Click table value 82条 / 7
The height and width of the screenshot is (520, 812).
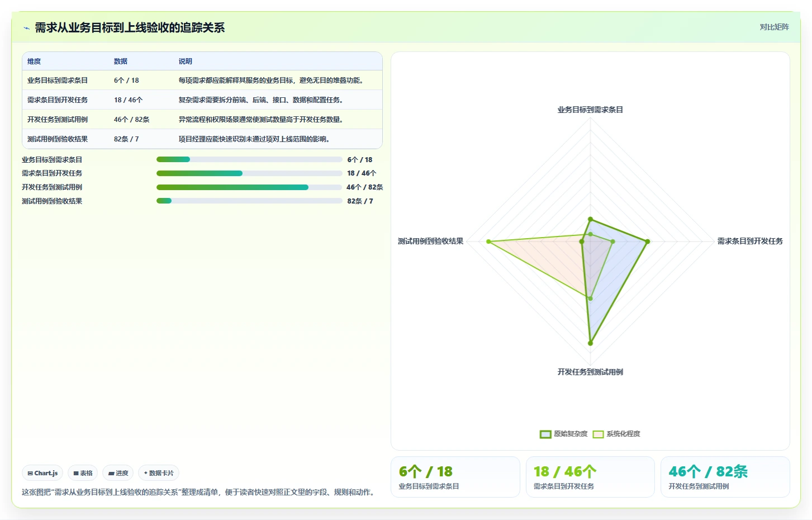click(x=126, y=139)
